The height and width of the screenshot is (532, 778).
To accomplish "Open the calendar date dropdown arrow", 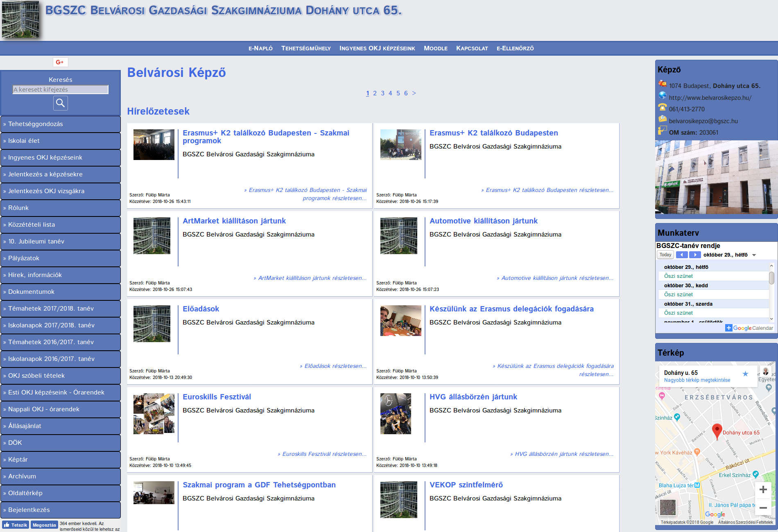I will click(754, 255).
